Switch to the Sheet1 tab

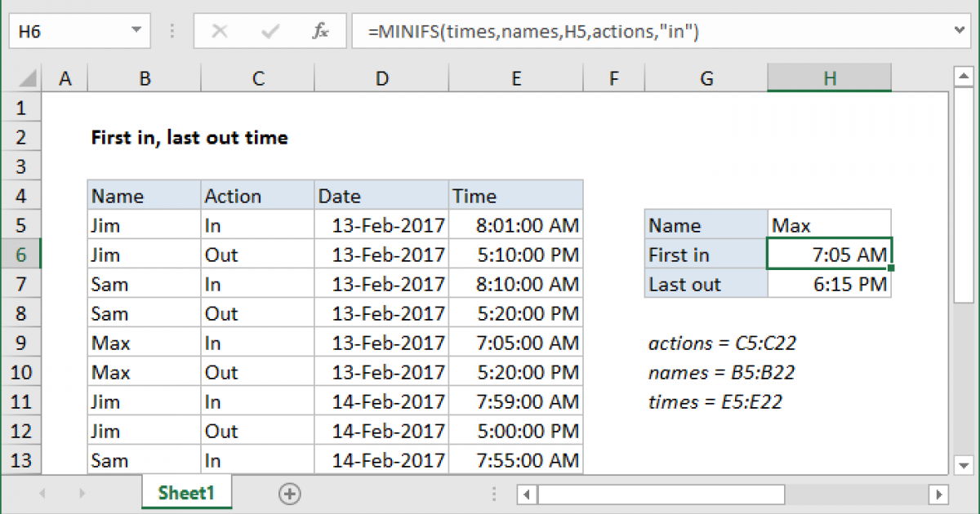(186, 492)
